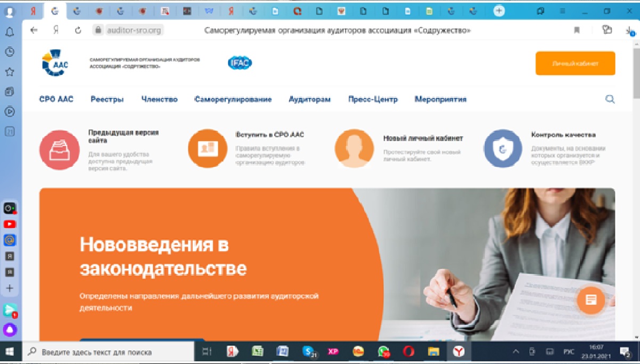This screenshot has height=364, width=640.
Task: Add new sidebar shortcut with plus icon
Action: 10,288
